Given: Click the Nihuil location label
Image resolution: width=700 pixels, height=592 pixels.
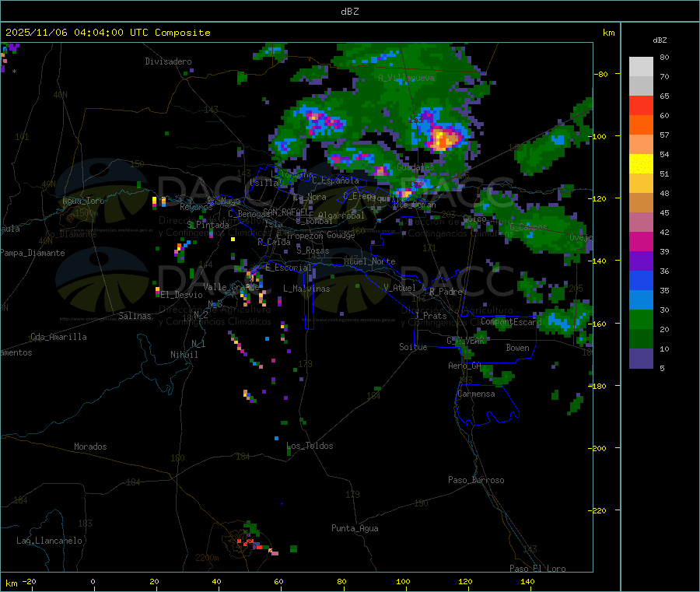Looking at the screenshot, I should [x=184, y=355].
